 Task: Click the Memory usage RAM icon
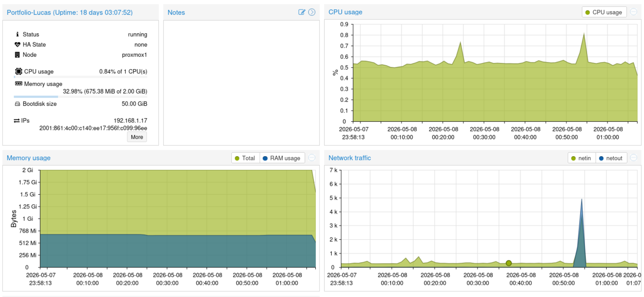18,84
